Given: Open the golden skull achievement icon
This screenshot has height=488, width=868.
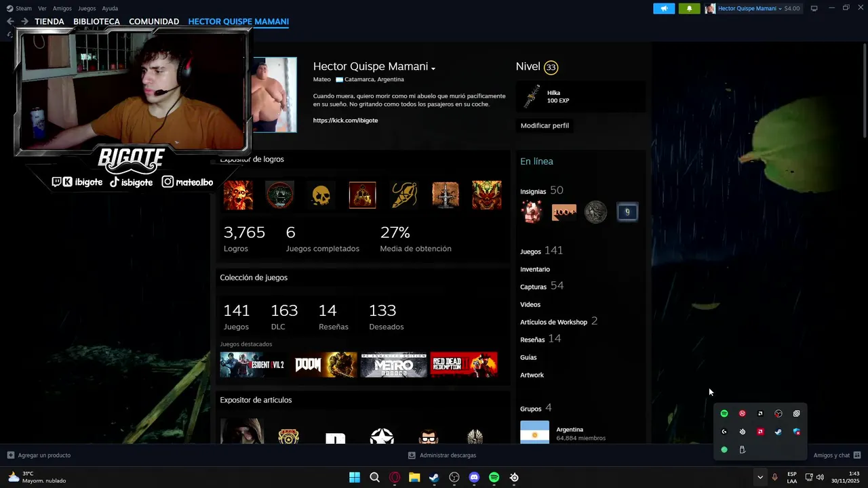Looking at the screenshot, I should click(x=321, y=195).
